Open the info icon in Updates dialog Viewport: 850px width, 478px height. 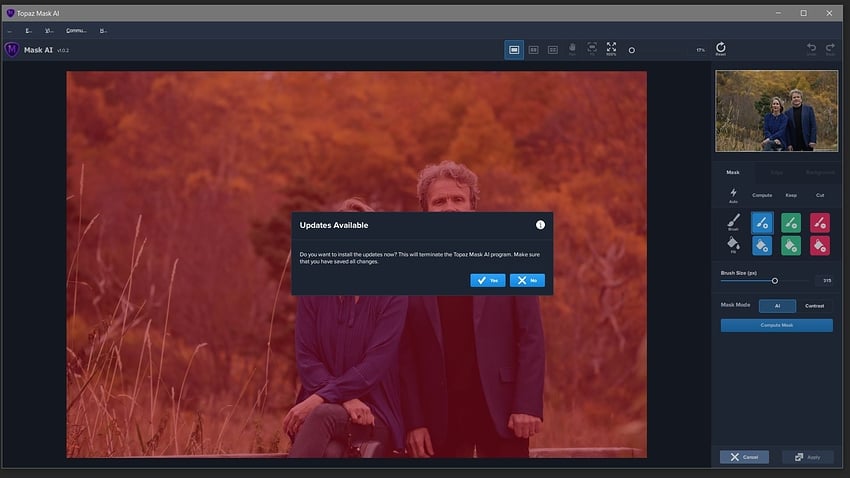pyautogui.click(x=540, y=225)
